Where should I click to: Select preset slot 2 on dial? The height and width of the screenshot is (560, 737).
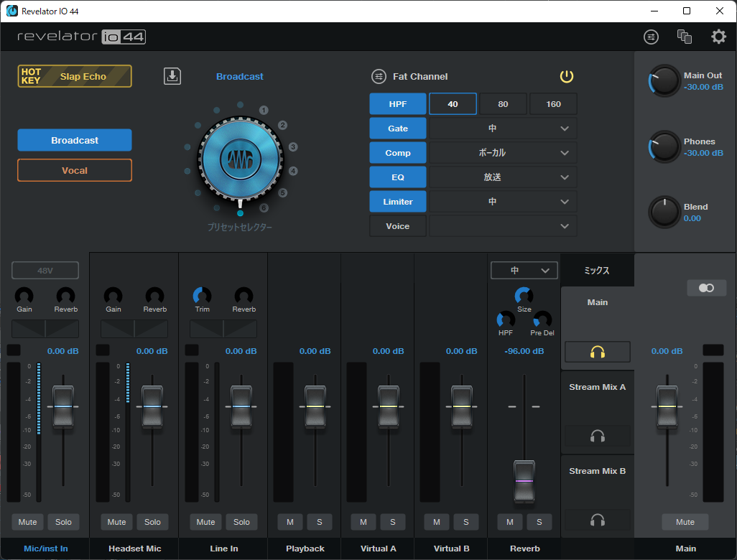click(x=282, y=126)
